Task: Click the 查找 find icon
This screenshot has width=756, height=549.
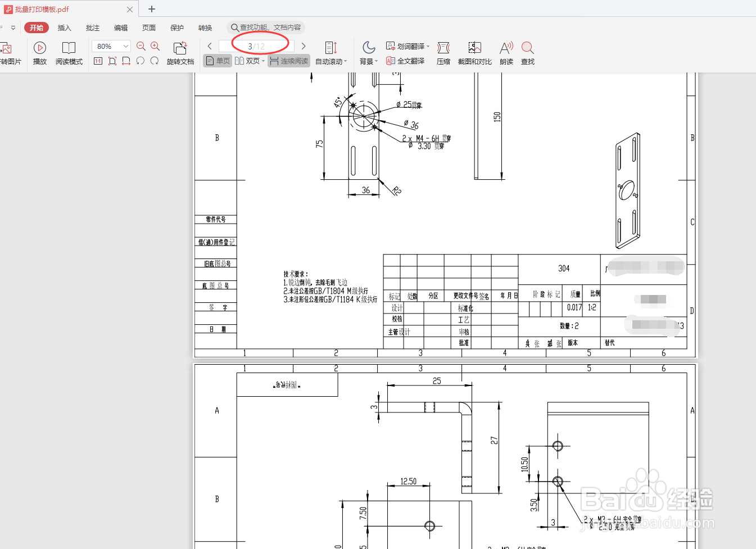Action: pos(527,48)
